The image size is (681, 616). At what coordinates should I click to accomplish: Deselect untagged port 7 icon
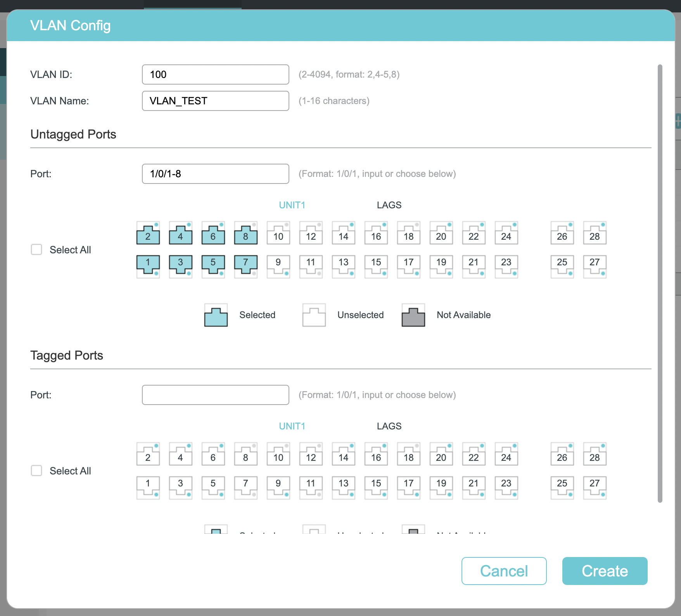246,266
